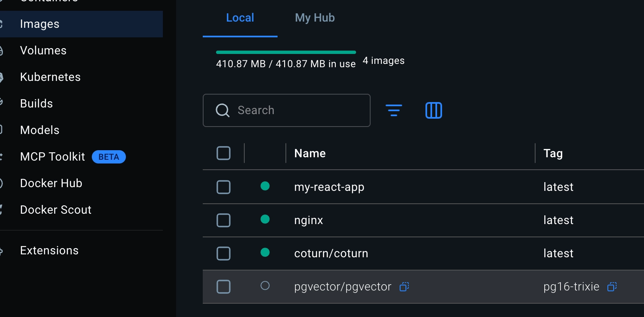The width and height of the screenshot is (644, 317).
Task: Click the magnifier icon in Search box
Action: pos(223,110)
